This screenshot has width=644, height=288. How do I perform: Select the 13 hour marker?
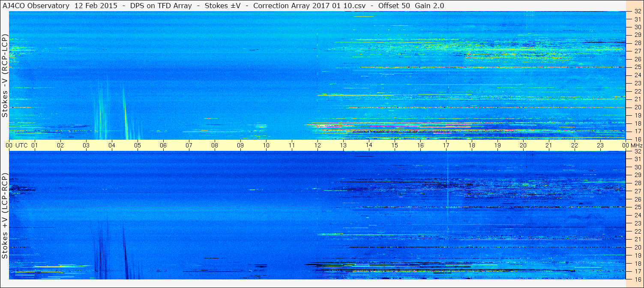click(343, 145)
